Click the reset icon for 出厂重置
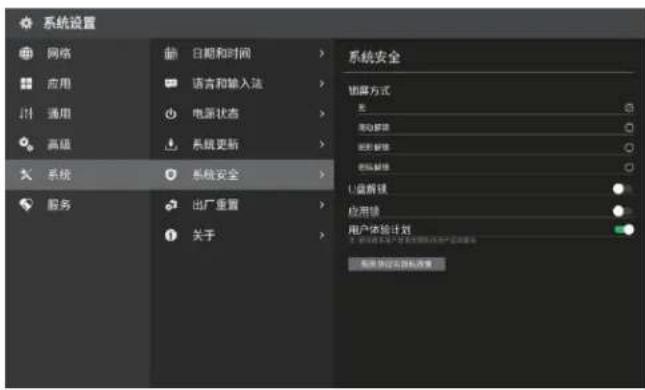Screen dimensions: 645x390 171,204
